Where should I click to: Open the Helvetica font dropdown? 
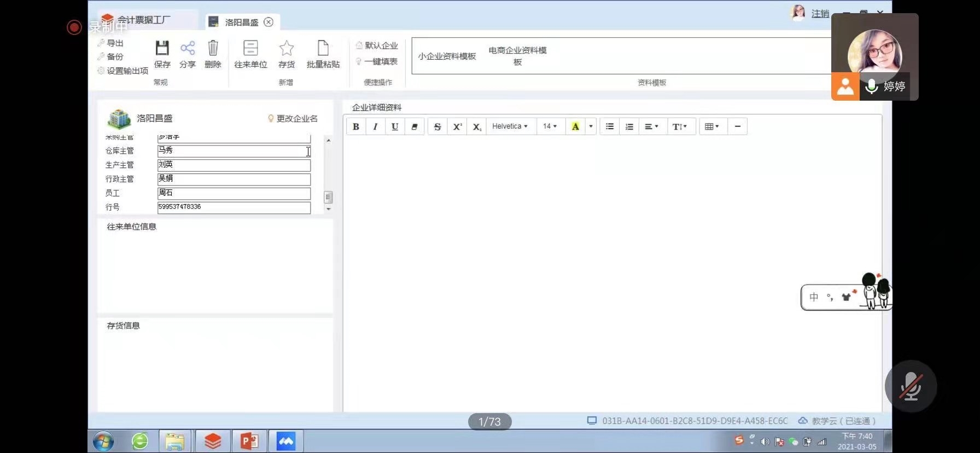[510, 126]
